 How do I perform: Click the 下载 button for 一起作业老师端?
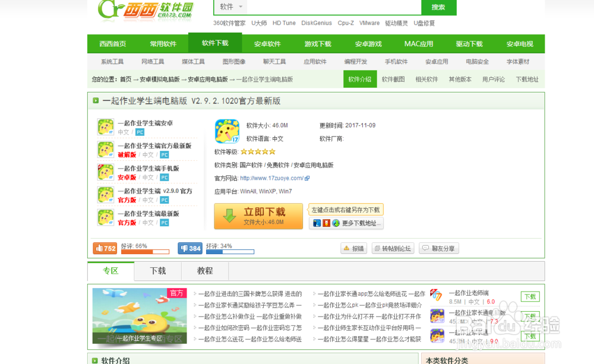point(530,296)
